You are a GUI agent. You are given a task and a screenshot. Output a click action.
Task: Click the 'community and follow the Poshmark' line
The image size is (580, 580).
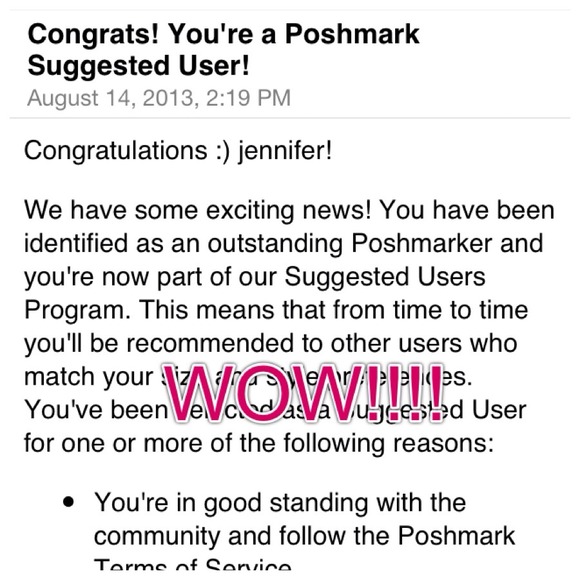tap(304, 536)
